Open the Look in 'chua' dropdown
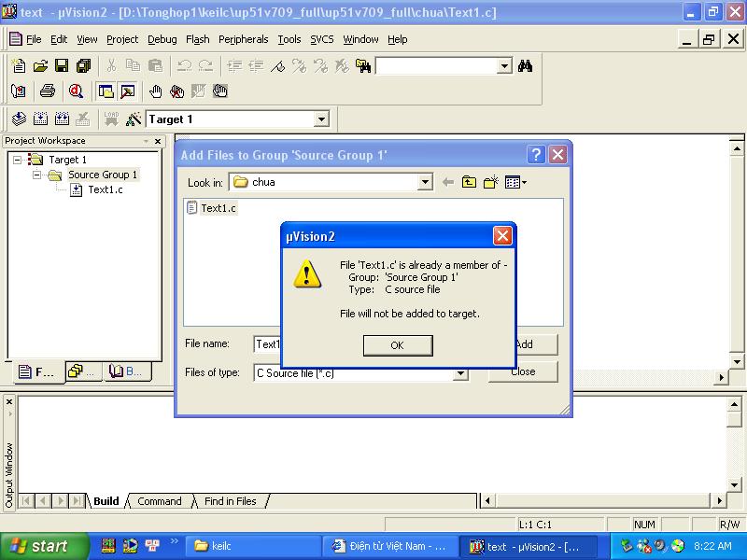Viewport: 747px width, 560px height. click(x=425, y=182)
